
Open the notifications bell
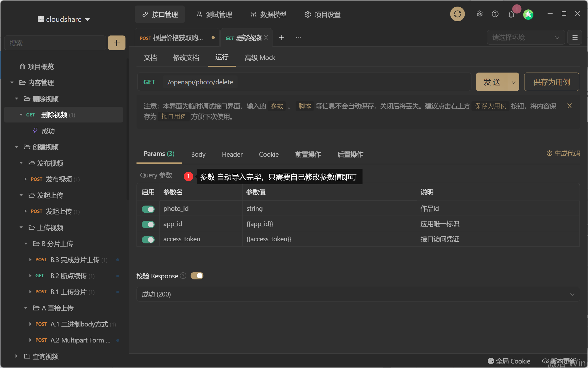tap(511, 14)
